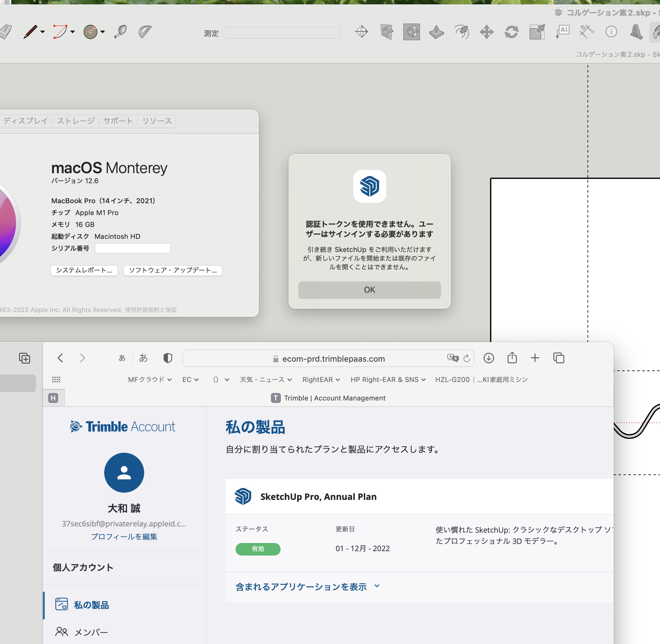Screen dimensions: 660x644
Task: Select the Circle tool
Action: (x=90, y=32)
